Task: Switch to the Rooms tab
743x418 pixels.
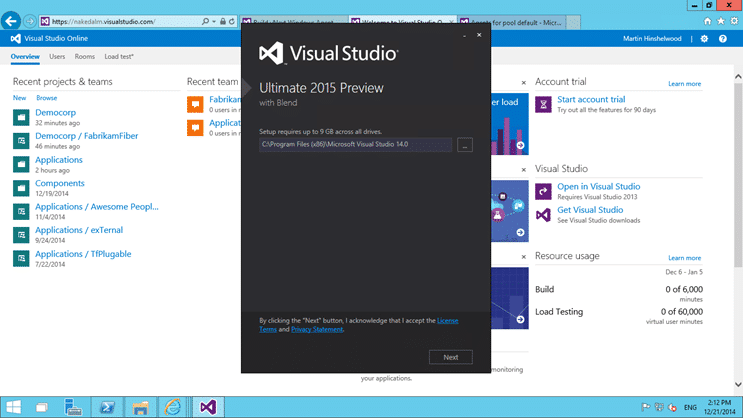Action: coord(85,56)
